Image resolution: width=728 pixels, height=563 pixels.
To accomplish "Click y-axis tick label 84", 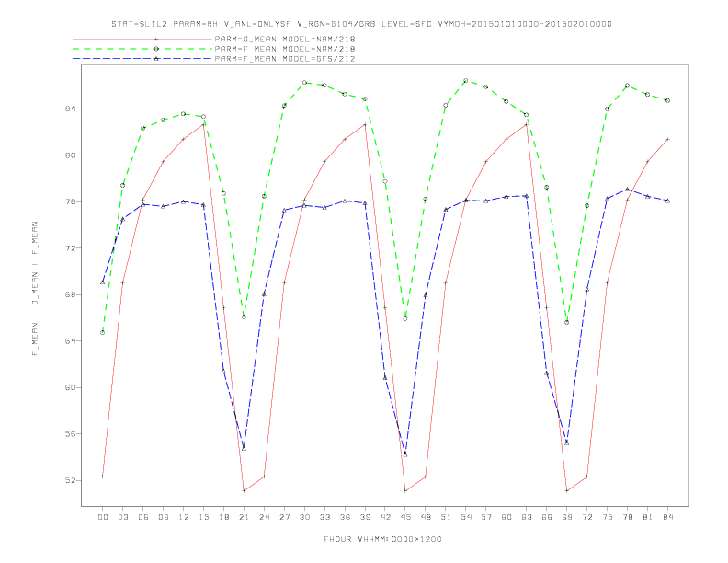I will point(70,109).
